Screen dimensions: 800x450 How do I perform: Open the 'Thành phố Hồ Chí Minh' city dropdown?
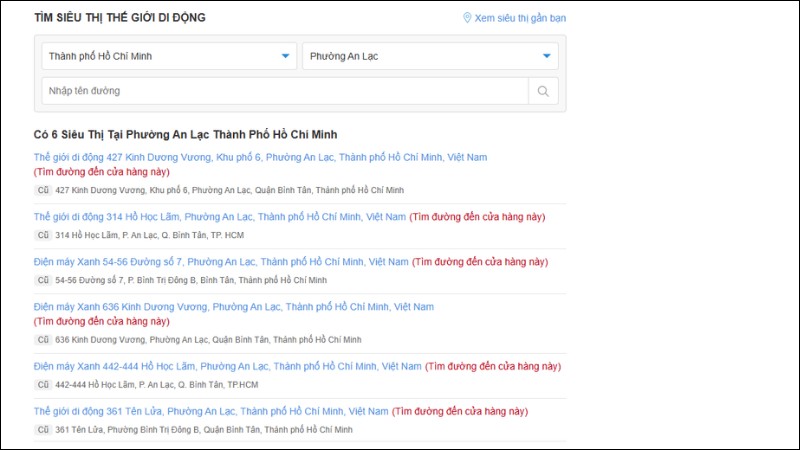point(169,56)
